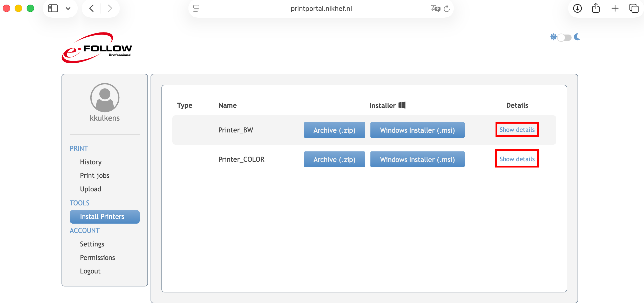Open the History menu item

point(91,162)
